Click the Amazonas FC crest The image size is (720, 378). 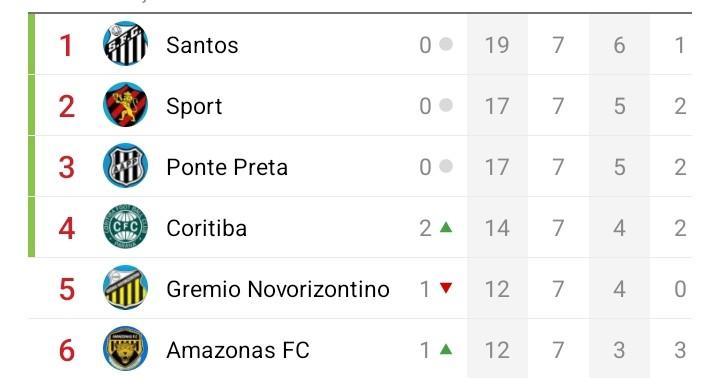(125, 349)
